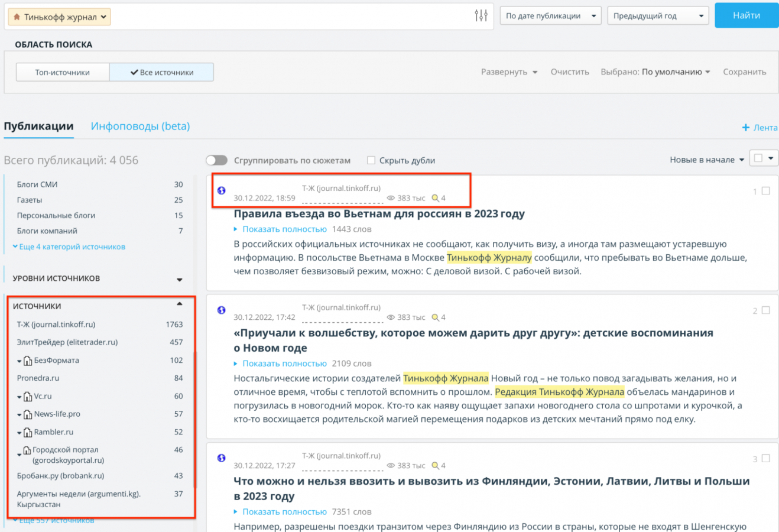Image resolution: width=779 pixels, height=532 pixels.
Task: Check the first publication's checkbox
Action: click(x=766, y=191)
